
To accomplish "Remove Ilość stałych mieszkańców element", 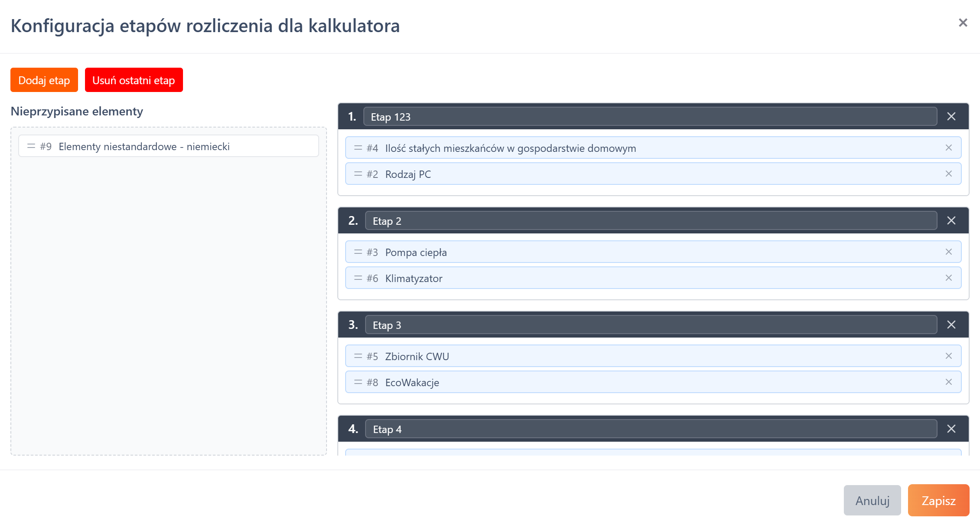I will [x=948, y=148].
